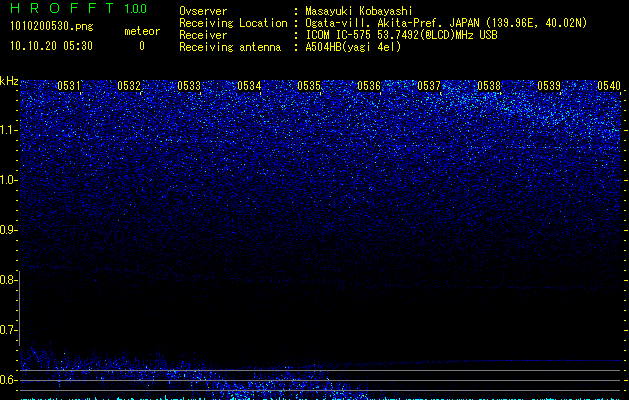Viewport: 629px width, 400px height.
Task: Click the 0.6 frequency axis label
Action: (9, 380)
